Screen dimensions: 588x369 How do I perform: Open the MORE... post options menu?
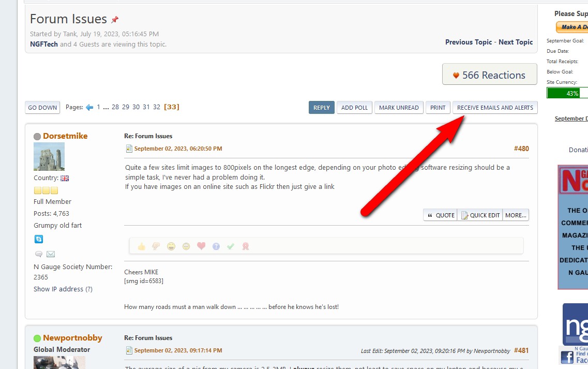516,215
